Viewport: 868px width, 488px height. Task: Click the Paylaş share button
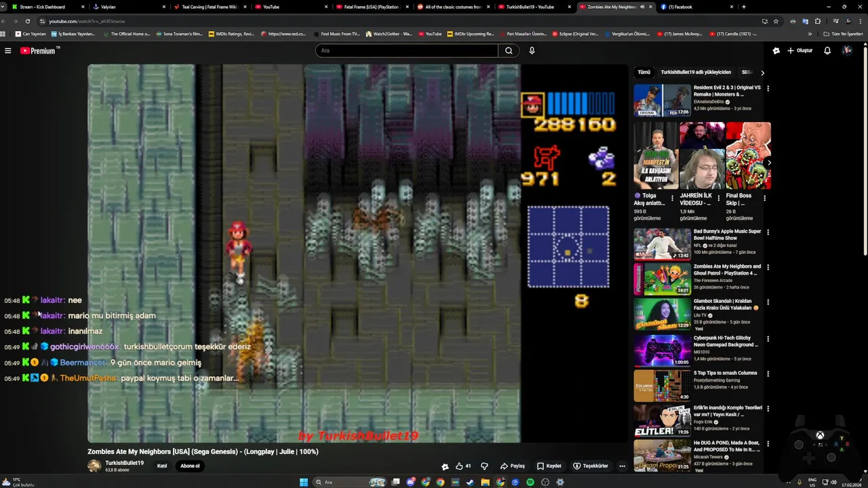pos(513,466)
